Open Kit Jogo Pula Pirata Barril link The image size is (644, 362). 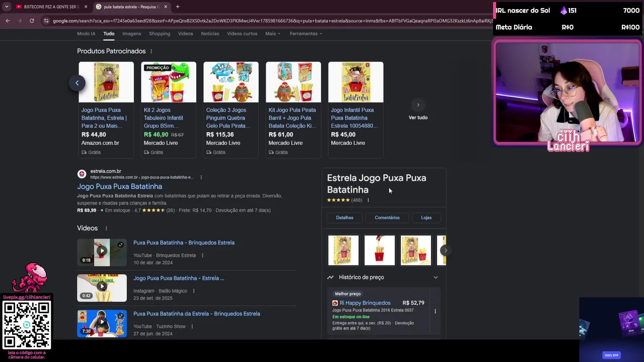coord(292,118)
